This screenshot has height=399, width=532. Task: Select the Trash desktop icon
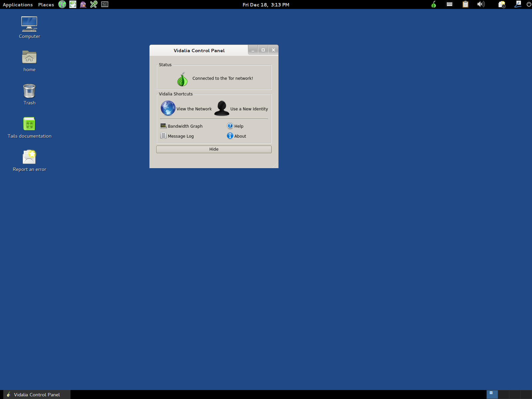pos(29,94)
